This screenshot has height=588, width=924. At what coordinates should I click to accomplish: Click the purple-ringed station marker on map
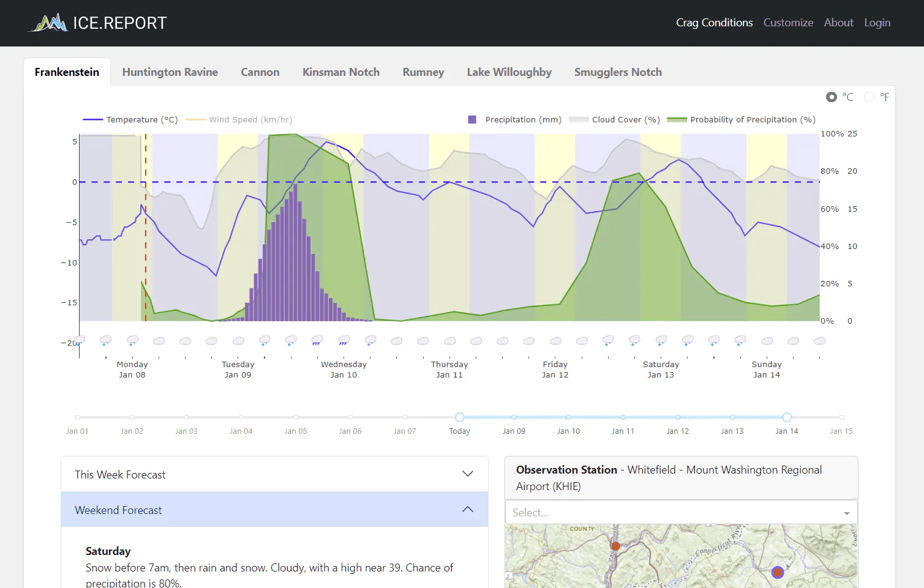778,572
